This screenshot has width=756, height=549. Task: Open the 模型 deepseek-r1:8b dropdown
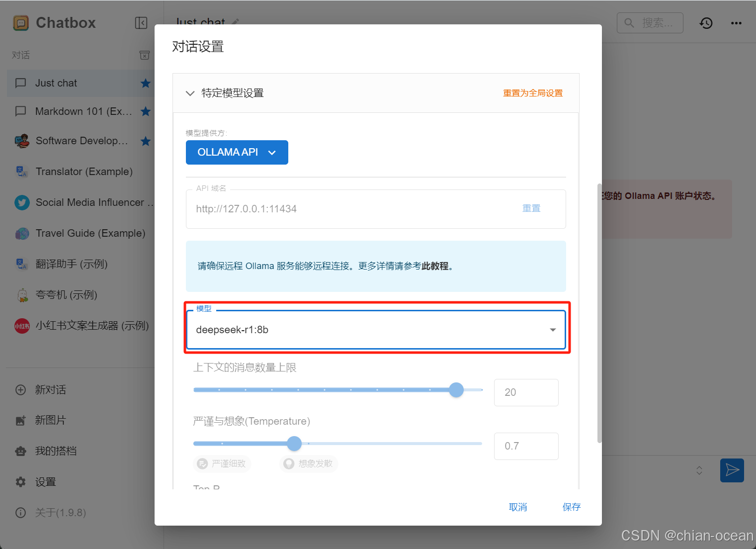pos(376,330)
